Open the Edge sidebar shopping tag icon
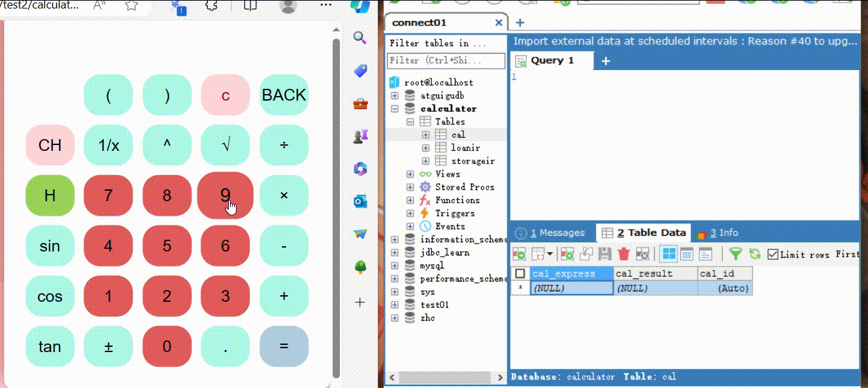 pos(360,71)
